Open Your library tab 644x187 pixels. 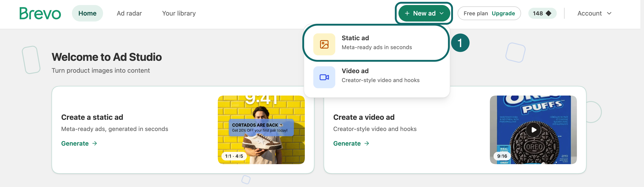click(x=179, y=13)
